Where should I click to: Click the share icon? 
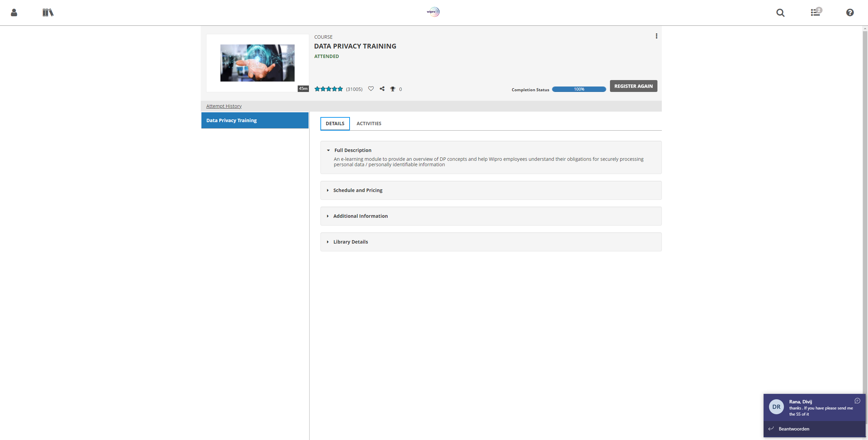click(382, 89)
